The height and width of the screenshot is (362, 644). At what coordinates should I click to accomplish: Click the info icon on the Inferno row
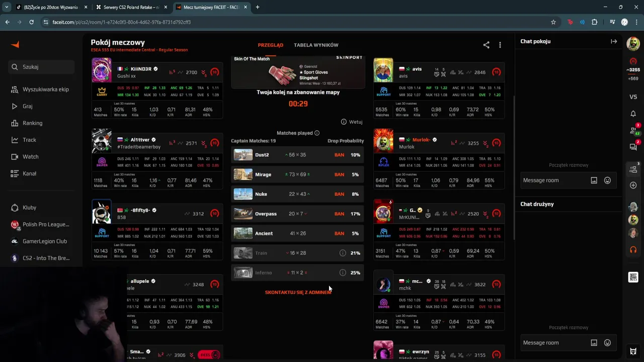tap(343, 273)
